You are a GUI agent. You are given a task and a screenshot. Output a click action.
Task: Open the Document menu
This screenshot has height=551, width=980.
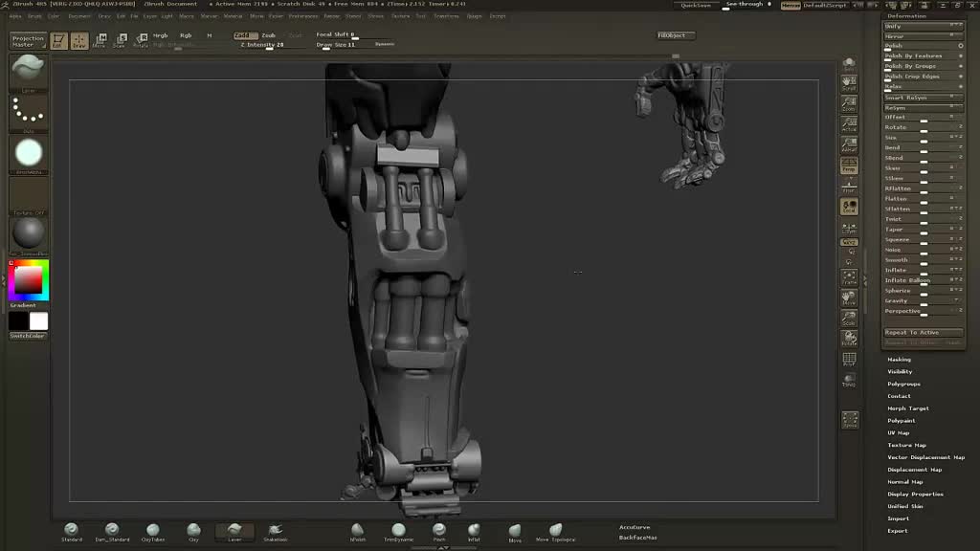pyautogui.click(x=80, y=16)
